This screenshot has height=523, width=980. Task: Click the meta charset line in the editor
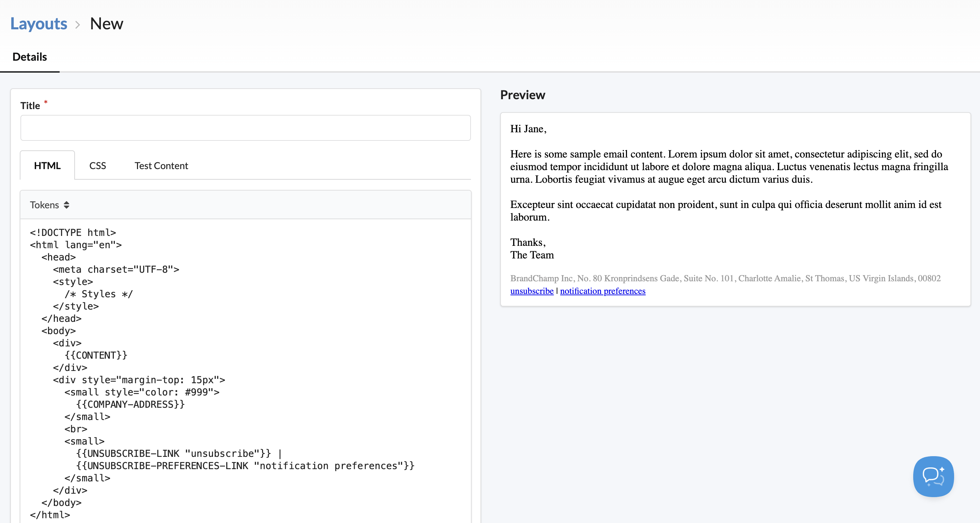[116, 269]
